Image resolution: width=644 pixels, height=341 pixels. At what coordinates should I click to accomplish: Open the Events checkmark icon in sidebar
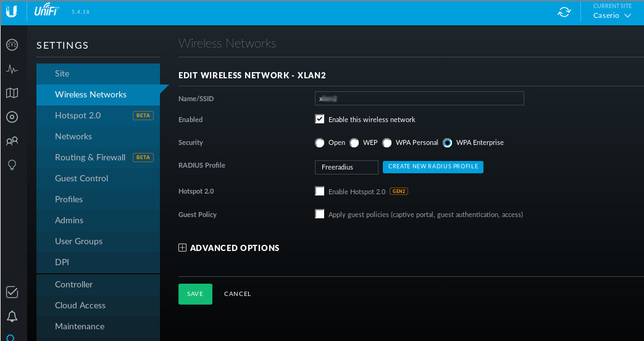[x=12, y=292]
